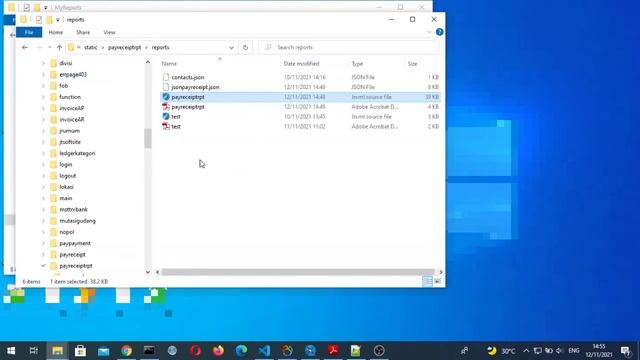Image resolution: width=640 pixels, height=360 pixels.
Task: Open the Home ribbon tab
Action: (x=56, y=32)
